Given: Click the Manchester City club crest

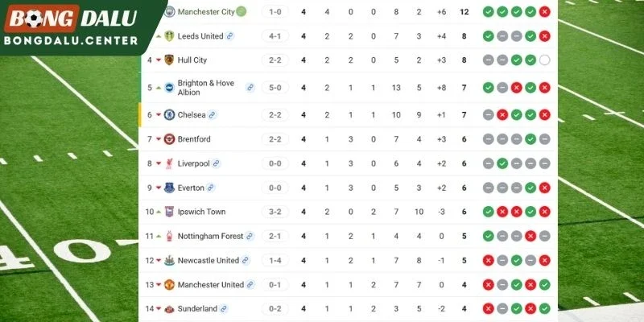Looking at the screenshot, I should 170,11.
